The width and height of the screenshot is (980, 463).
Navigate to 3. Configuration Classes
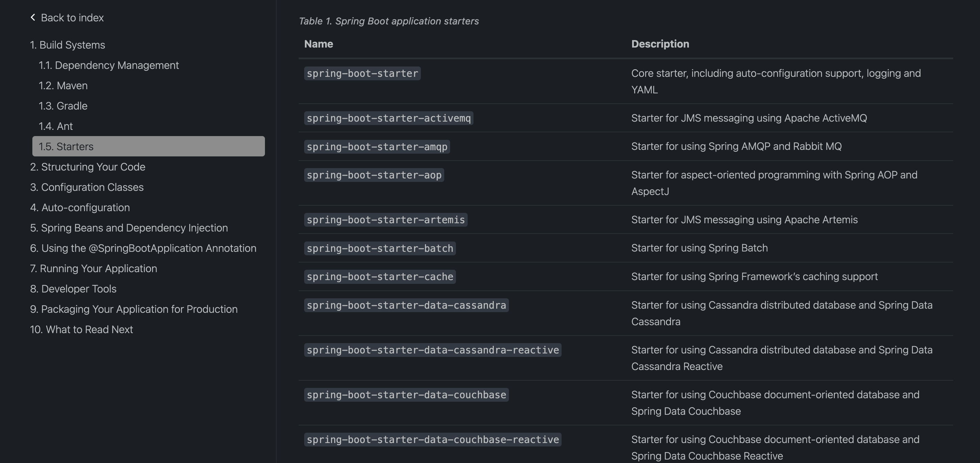(87, 187)
